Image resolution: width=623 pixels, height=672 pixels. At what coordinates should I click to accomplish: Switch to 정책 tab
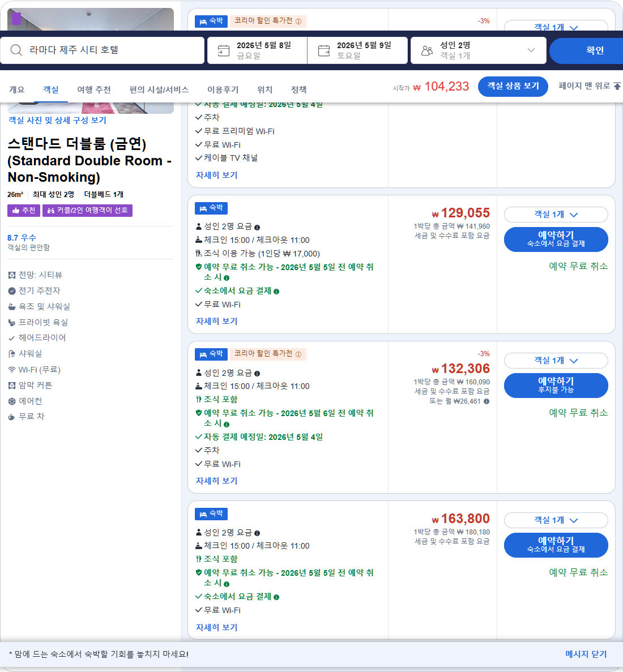(299, 89)
